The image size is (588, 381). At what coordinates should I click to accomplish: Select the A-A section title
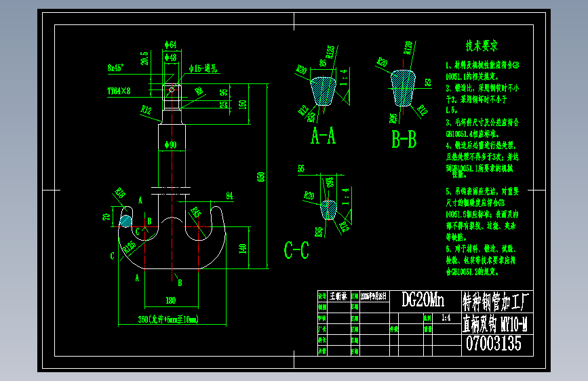click(x=324, y=136)
